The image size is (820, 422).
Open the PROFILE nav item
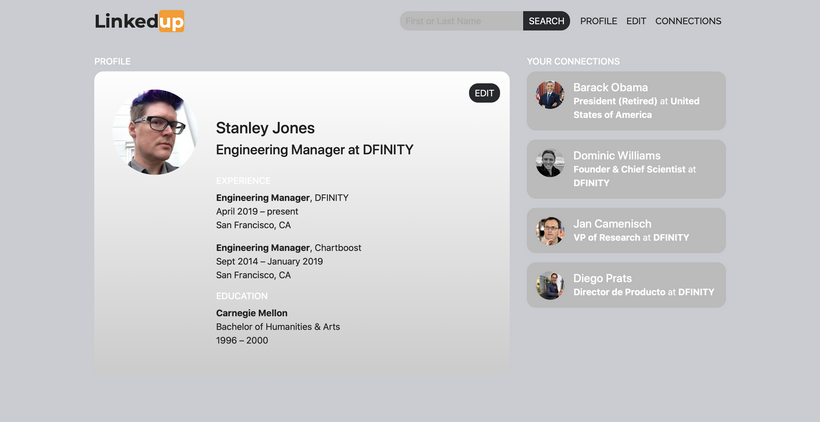(x=598, y=21)
